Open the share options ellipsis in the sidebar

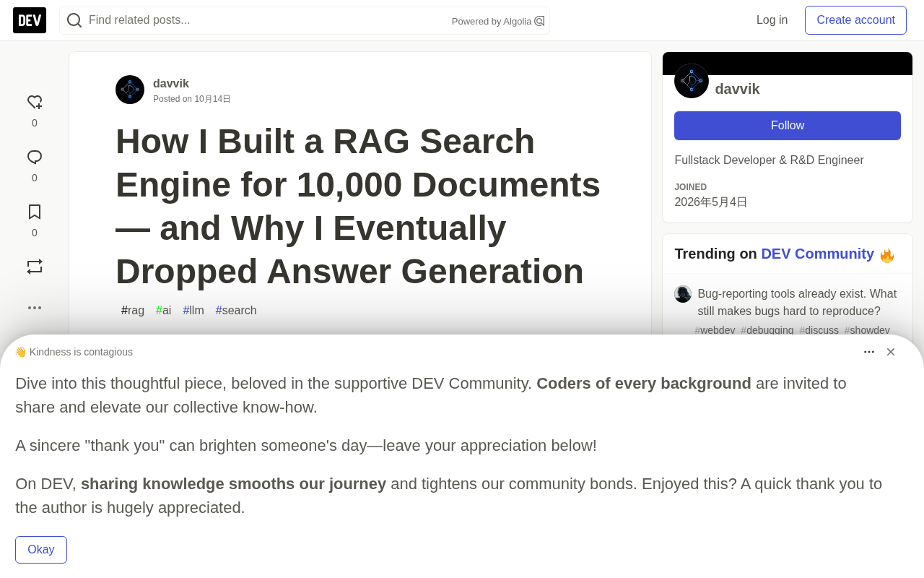pos(35,308)
